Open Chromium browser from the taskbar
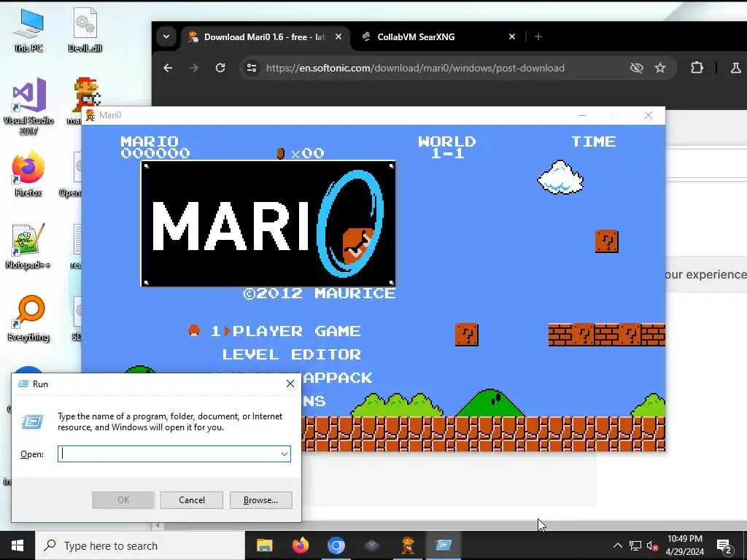747x560 pixels. [x=336, y=545]
